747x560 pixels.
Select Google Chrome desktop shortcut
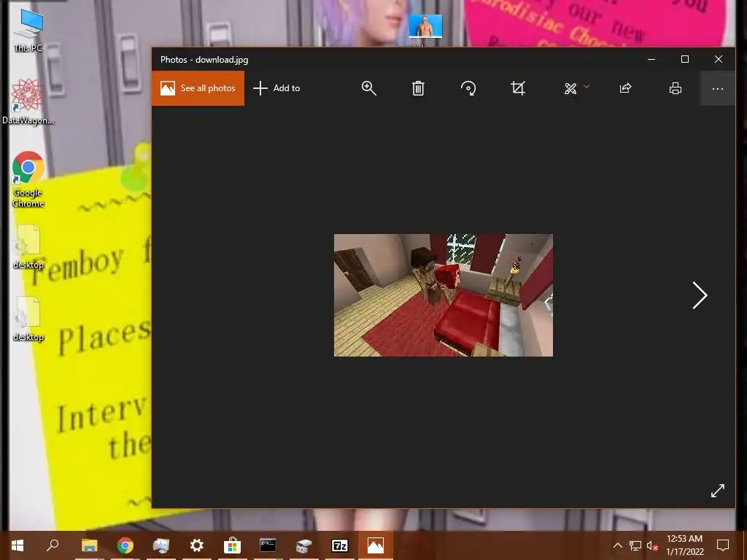[28, 179]
